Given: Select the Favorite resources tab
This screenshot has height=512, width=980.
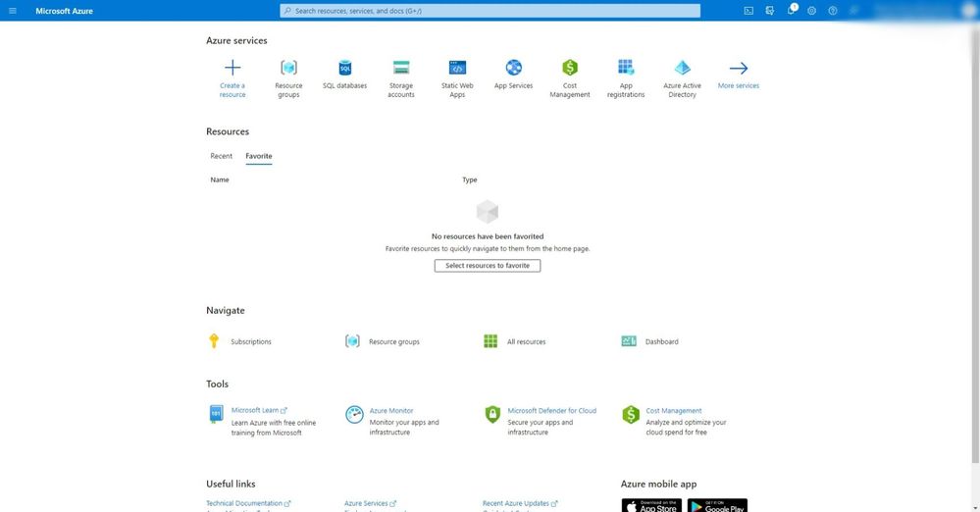Looking at the screenshot, I should pos(259,156).
